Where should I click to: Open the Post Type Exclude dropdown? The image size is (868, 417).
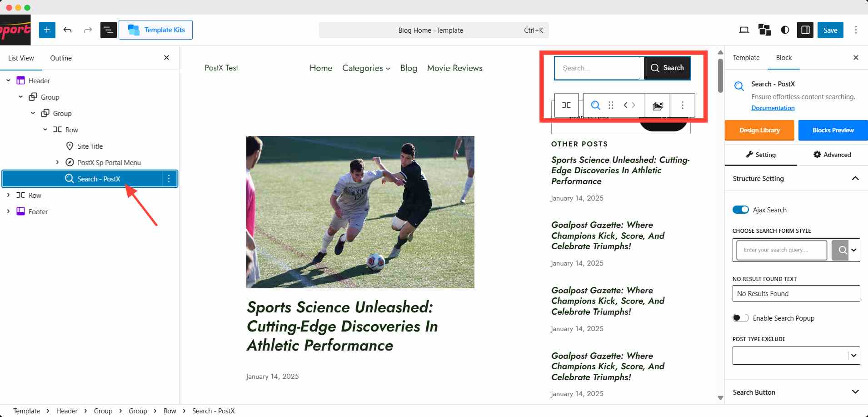pyautogui.click(x=853, y=356)
